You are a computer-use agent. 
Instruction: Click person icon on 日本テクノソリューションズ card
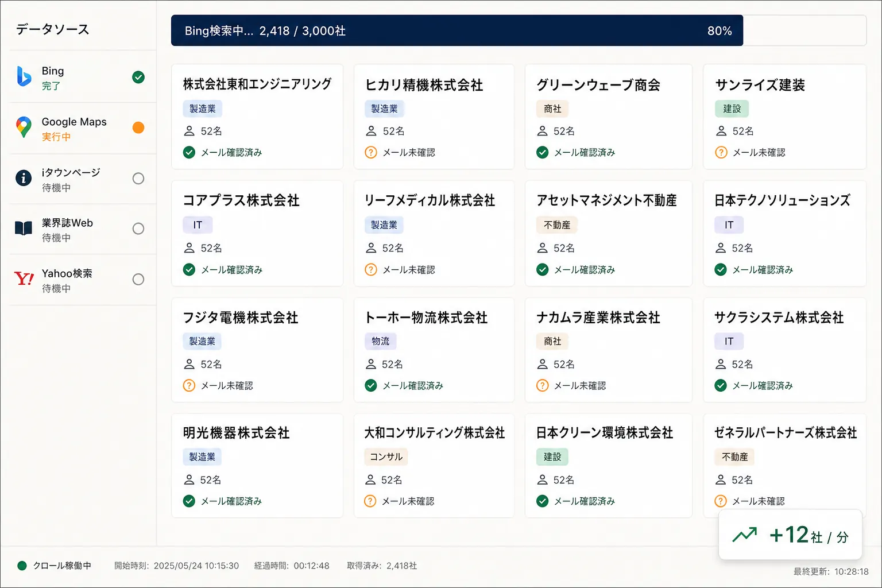click(721, 248)
